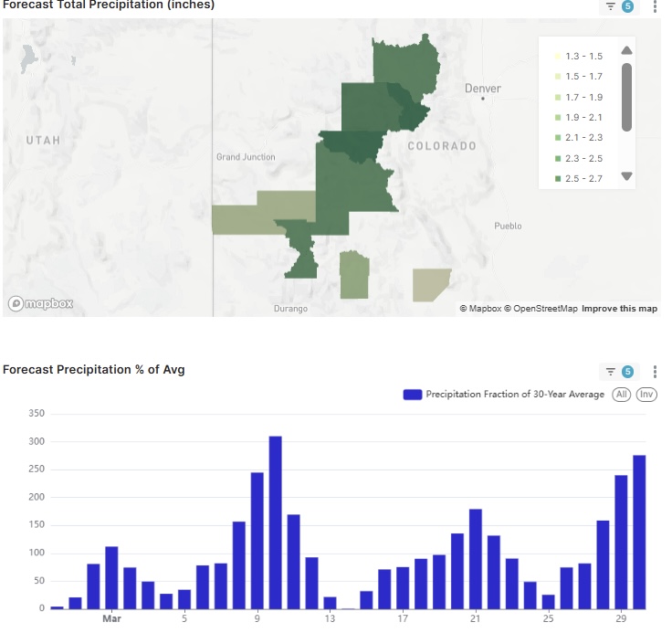Image resolution: width=672 pixels, height=633 pixels.
Task: Invert the series selection with Inv
Action: click(646, 395)
